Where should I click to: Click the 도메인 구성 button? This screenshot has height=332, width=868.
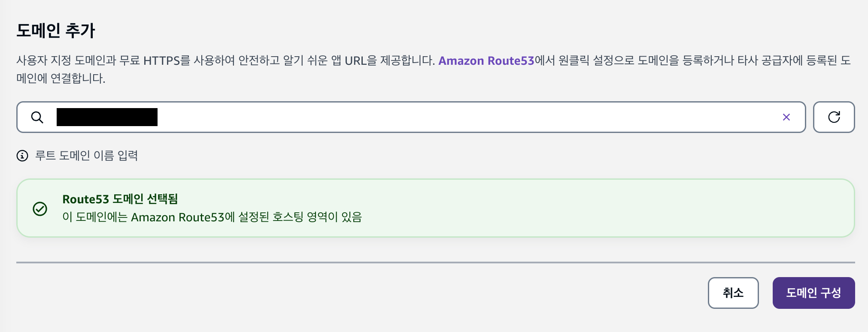point(813,293)
